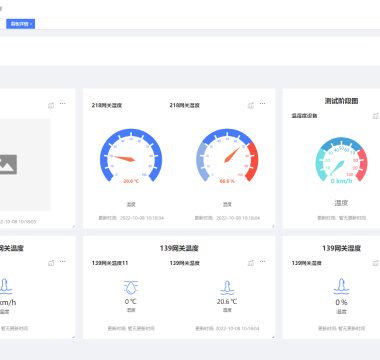The image size is (380, 360).
Task: Close the blue highlighted tab with its x
Action: point(31,24)
